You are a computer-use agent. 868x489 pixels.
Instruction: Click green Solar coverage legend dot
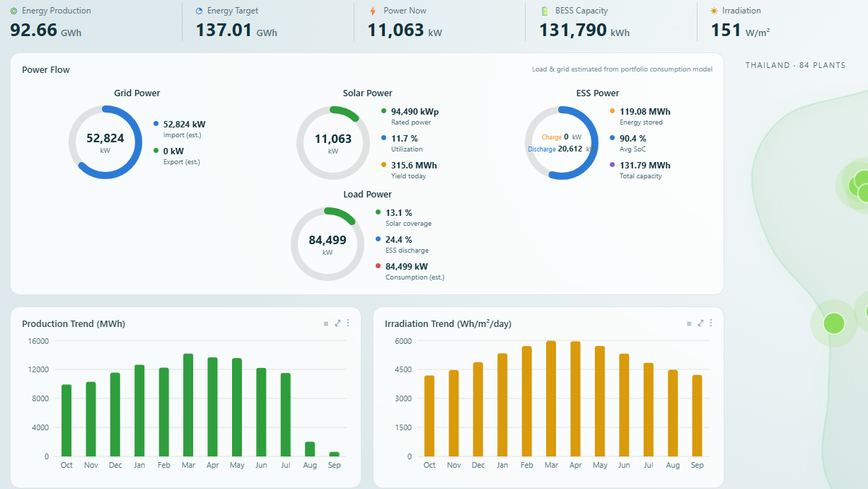[378, 212]
